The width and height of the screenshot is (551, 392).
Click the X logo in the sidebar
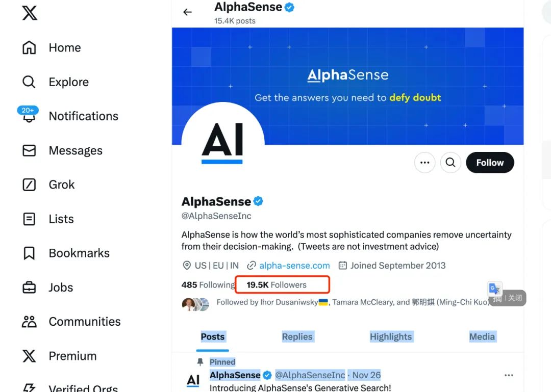(x=30, y=13)
